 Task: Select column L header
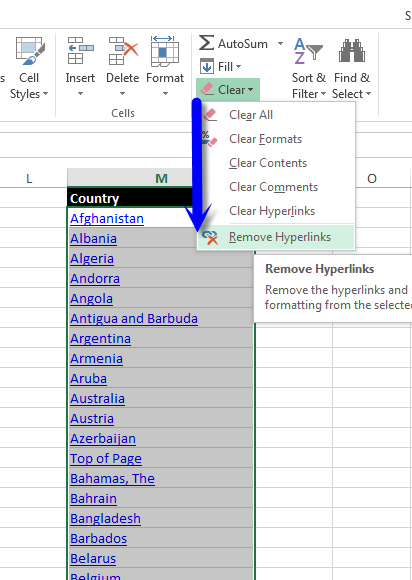tap(29, 178)
